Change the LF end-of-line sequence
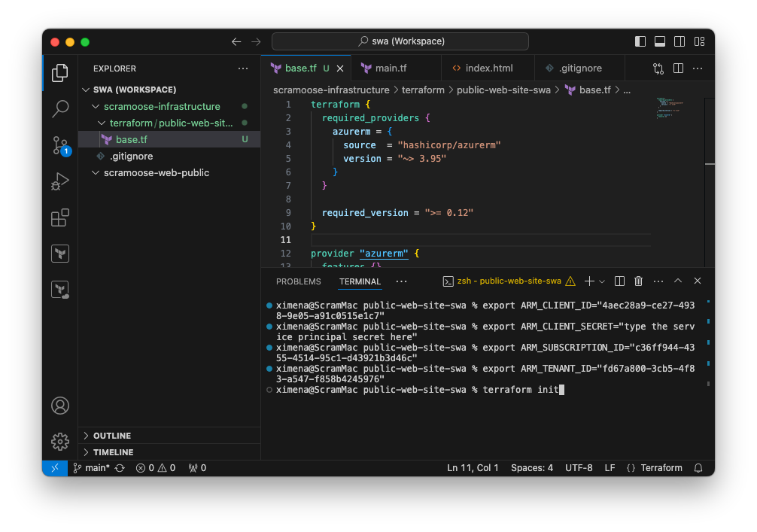 click(x=610, y=468)
